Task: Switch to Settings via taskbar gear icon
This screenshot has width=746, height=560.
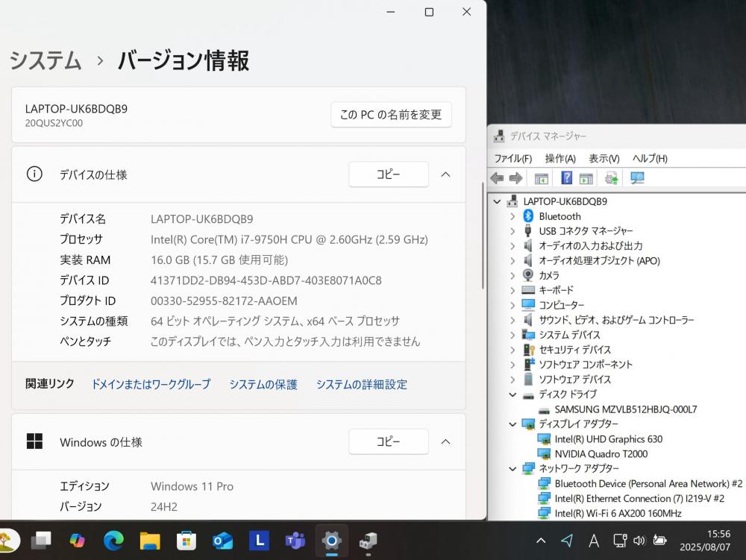Action: pos(332,541)
